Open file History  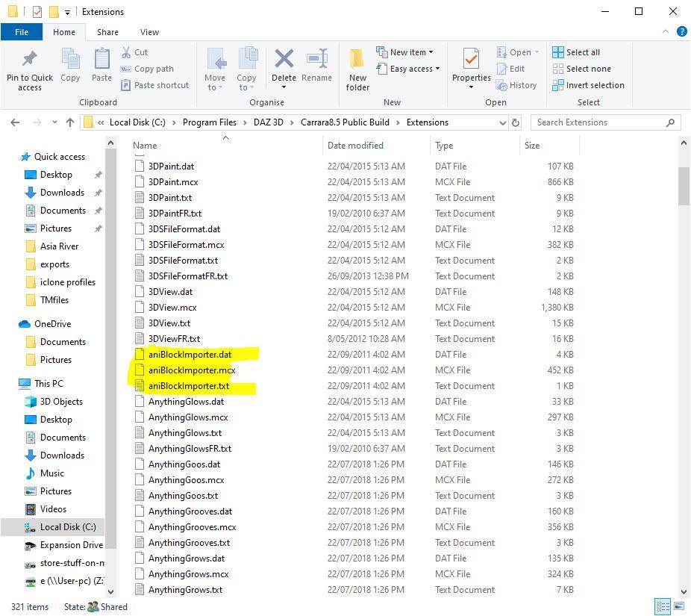coord(516,85)
